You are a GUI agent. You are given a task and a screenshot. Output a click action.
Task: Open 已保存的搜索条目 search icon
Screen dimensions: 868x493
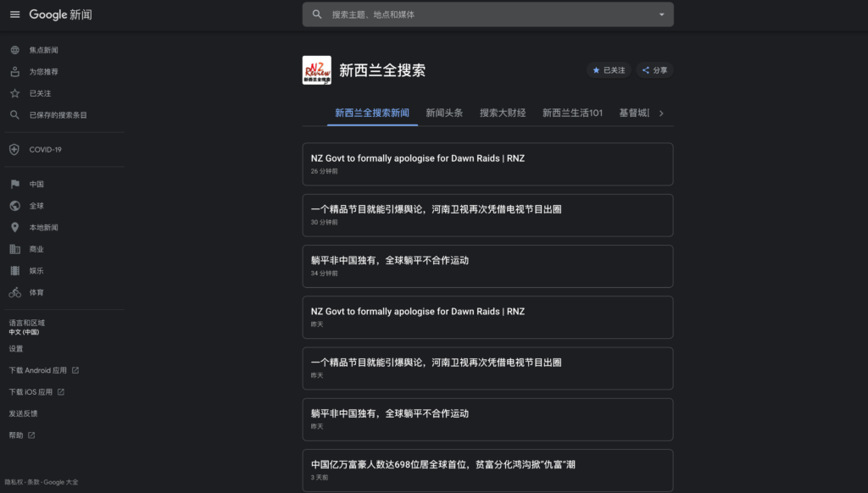[15, 114]
